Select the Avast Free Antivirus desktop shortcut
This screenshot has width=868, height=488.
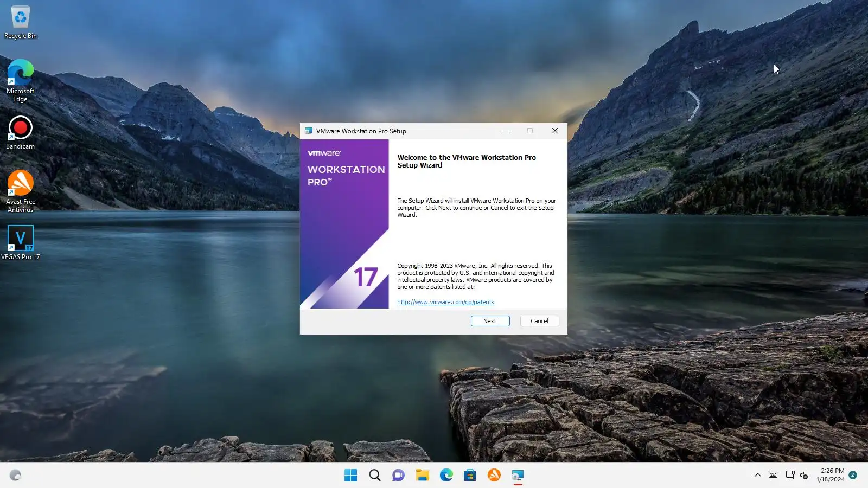tap(21, 191)
